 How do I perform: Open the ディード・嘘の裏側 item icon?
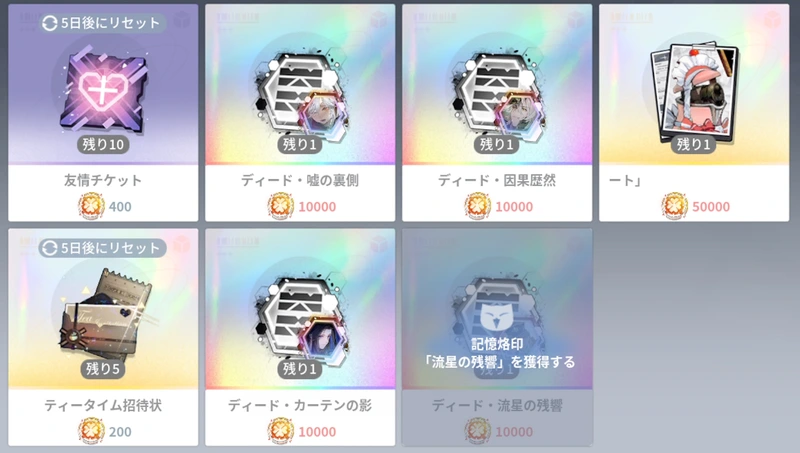coord(300,96)
